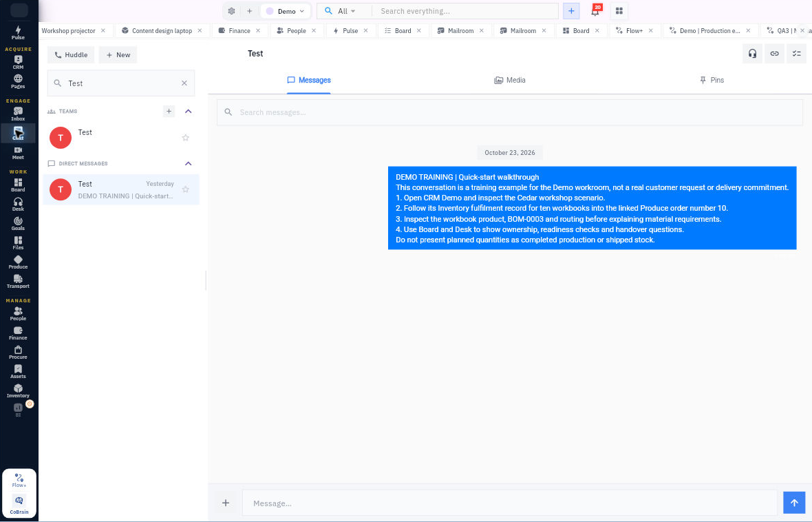812x522 pixels.
Task: Open the People module in sidebar
Action: (x=18, y=313)
